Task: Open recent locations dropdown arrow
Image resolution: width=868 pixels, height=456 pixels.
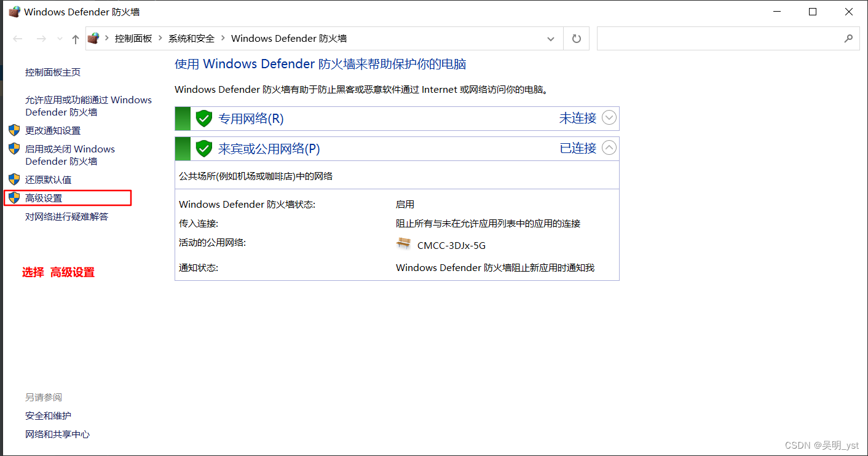Action: (x=60, y=39)
